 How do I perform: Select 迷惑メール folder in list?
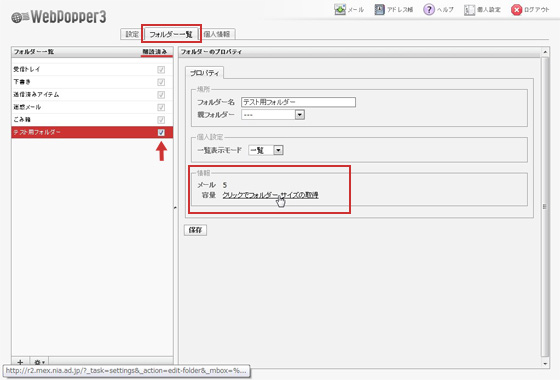(92, 107)
